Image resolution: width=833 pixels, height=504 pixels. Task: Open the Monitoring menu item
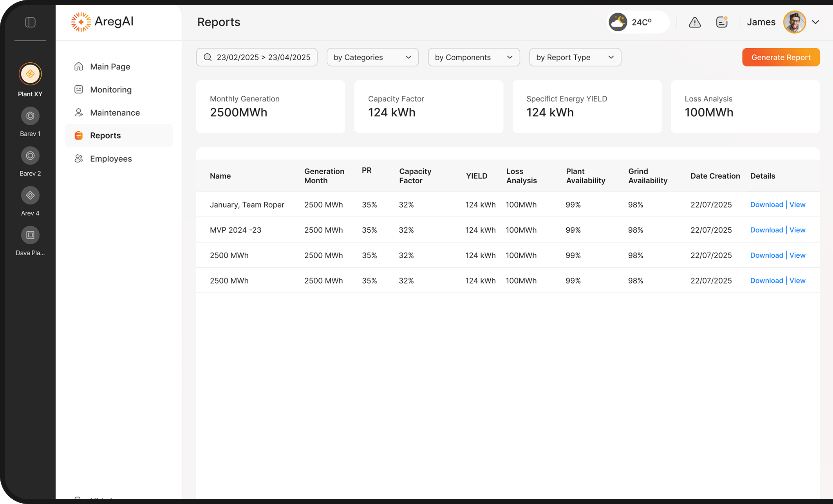(111, 90)
